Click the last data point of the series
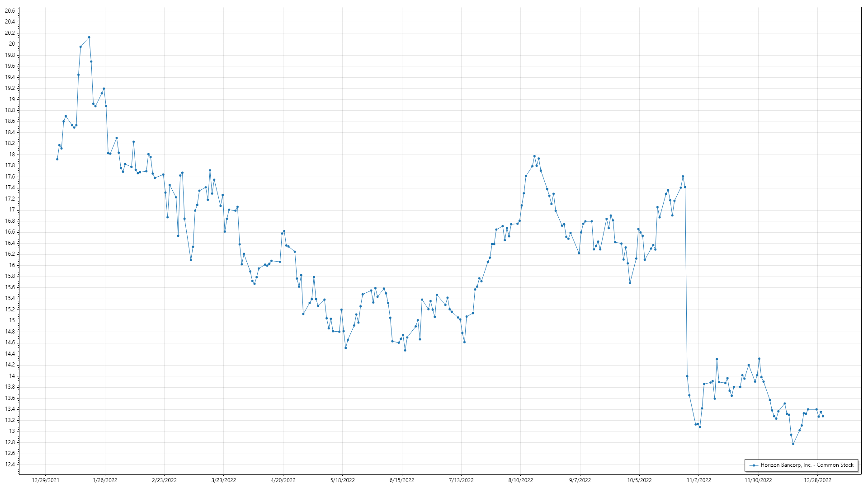Screen dimensions: 868x488 pos(823,416)
